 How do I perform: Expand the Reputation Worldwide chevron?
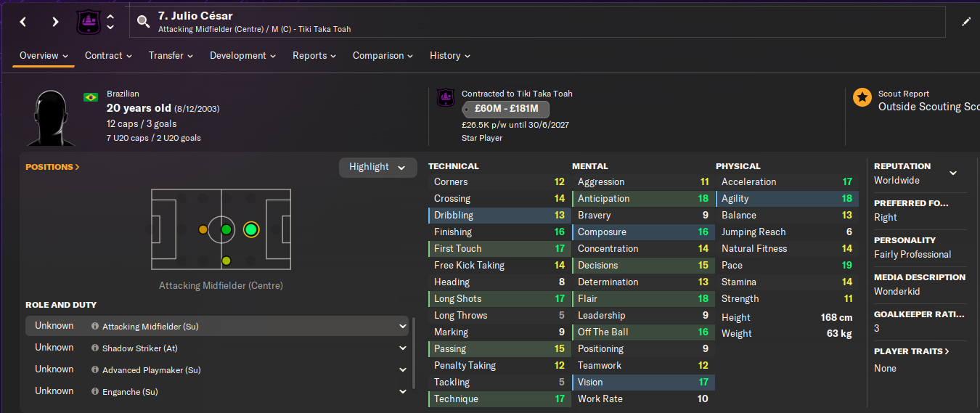[x=953, y=173]
